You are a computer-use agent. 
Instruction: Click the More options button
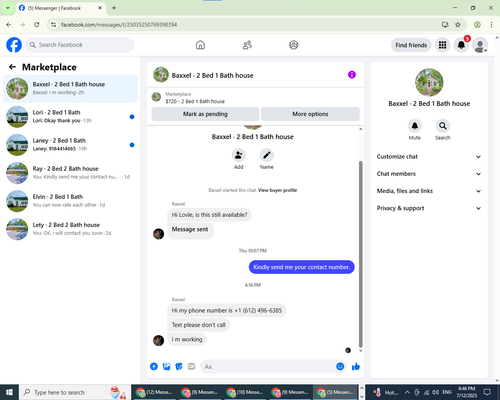[x=310, y=114]
